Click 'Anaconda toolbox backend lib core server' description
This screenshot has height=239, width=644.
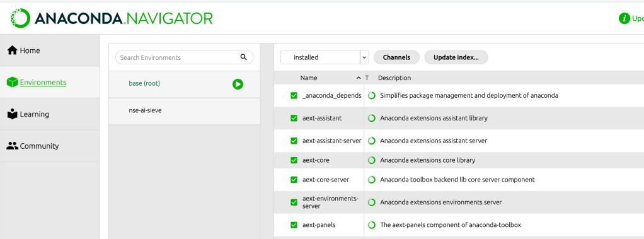(x=457, y=180)
